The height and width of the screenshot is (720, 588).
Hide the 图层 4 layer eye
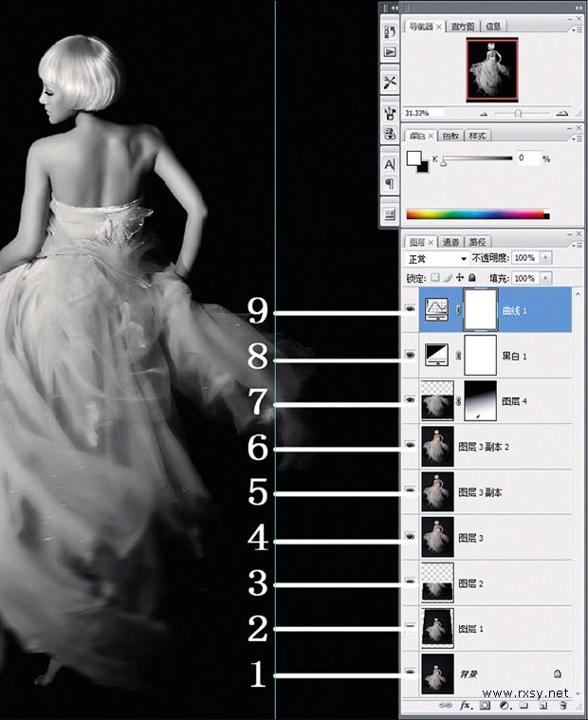[x=411, y=400]
